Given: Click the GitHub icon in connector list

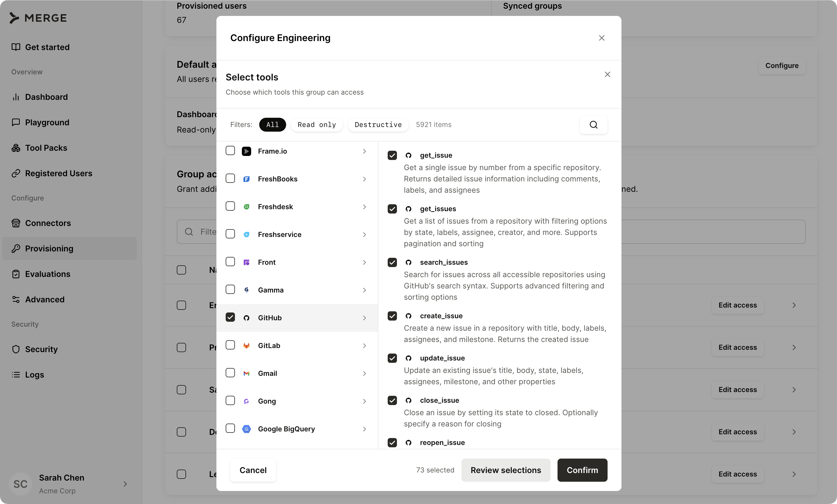Looking at the screenshot, I should (246, 318).
